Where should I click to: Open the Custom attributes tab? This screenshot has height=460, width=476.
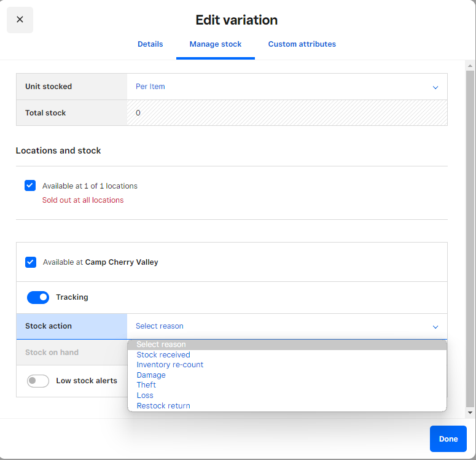[x=302, y=44]
